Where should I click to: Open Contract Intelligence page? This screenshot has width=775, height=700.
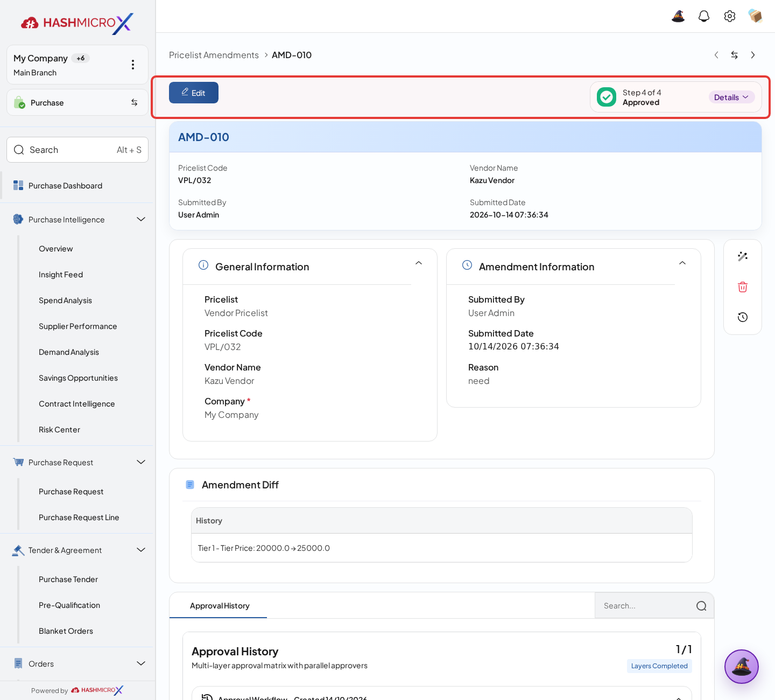[x=76, y=404]
